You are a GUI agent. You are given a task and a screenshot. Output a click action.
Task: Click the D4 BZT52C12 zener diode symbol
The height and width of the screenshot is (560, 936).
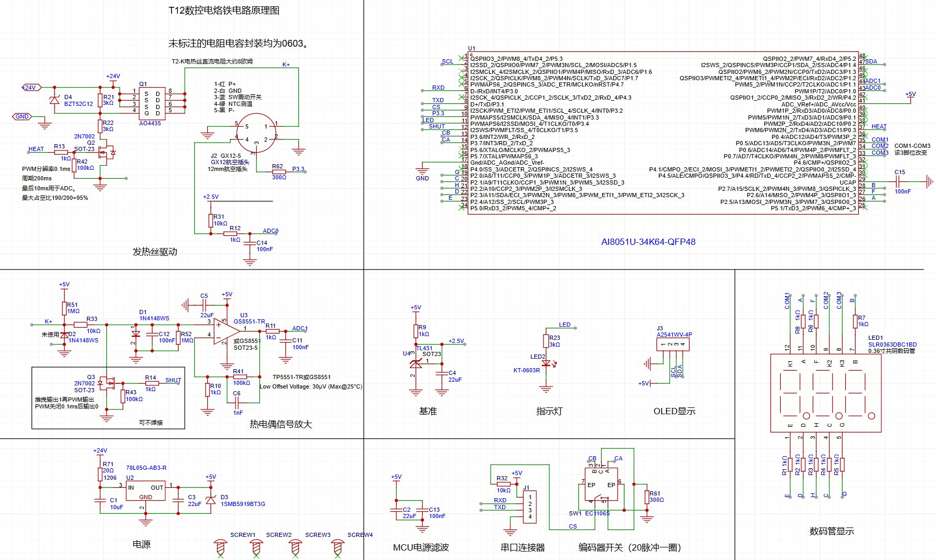54,100
